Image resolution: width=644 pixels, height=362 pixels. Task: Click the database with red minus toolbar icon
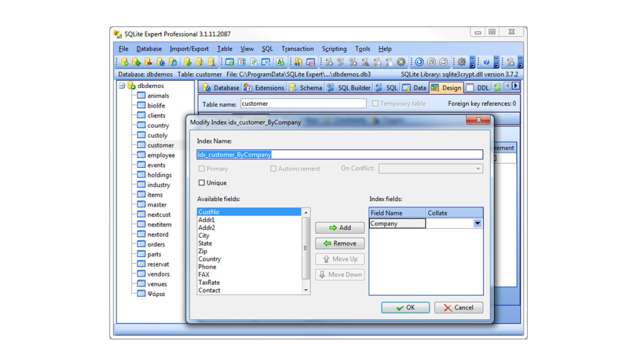tap(148, 62)
